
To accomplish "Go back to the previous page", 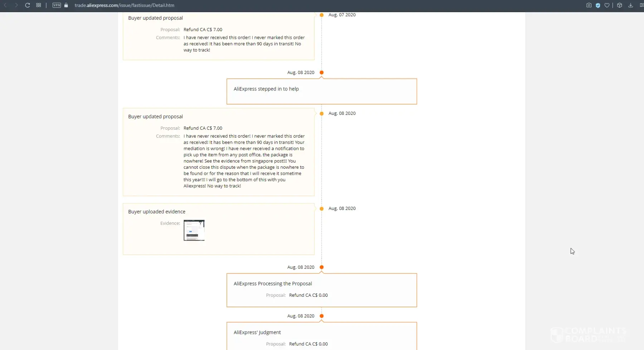I will click(5, 5).
